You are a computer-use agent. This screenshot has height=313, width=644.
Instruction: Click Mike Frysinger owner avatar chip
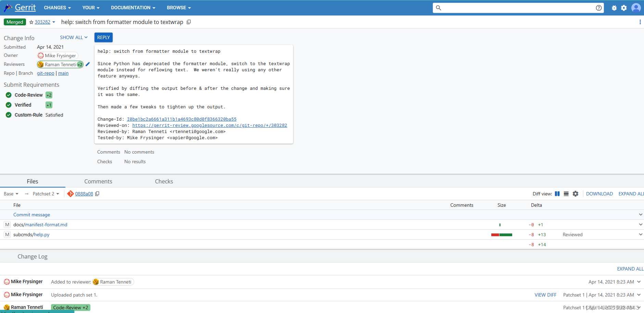pyautogui.click(x=58, y=56)
